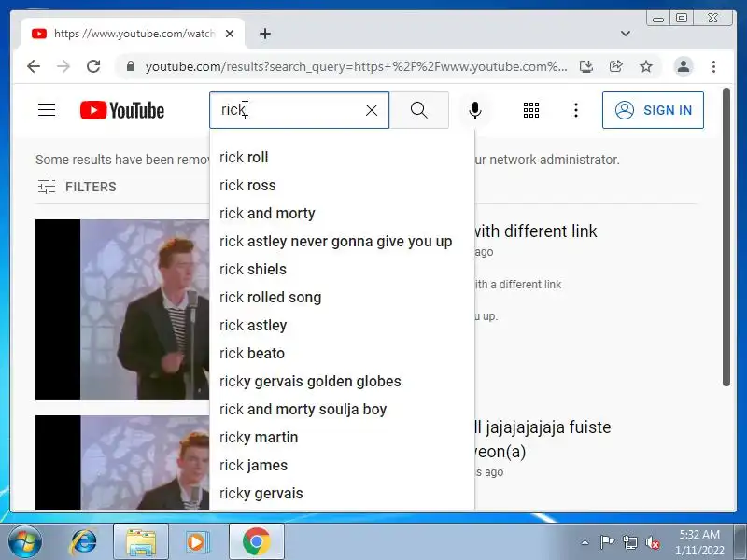Open the FILTERS options
This screenshot has width=747, height=560.
click(x=78, y=187)
